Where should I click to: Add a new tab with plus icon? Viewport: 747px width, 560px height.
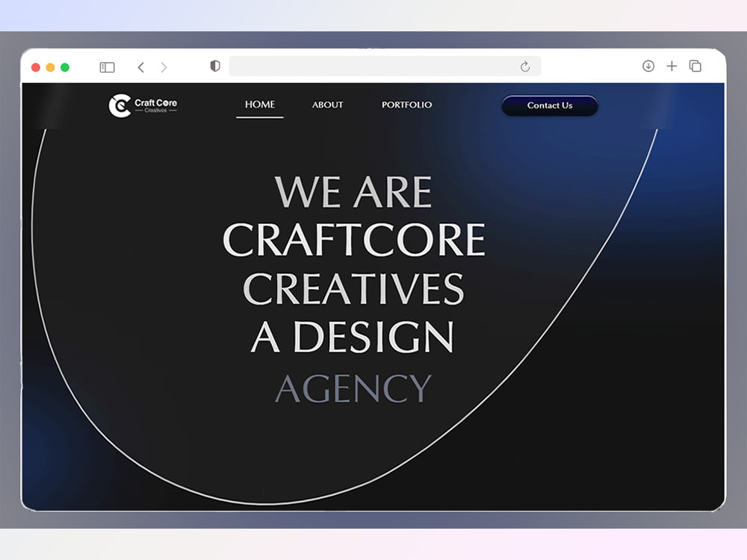(x=672, y=66)
